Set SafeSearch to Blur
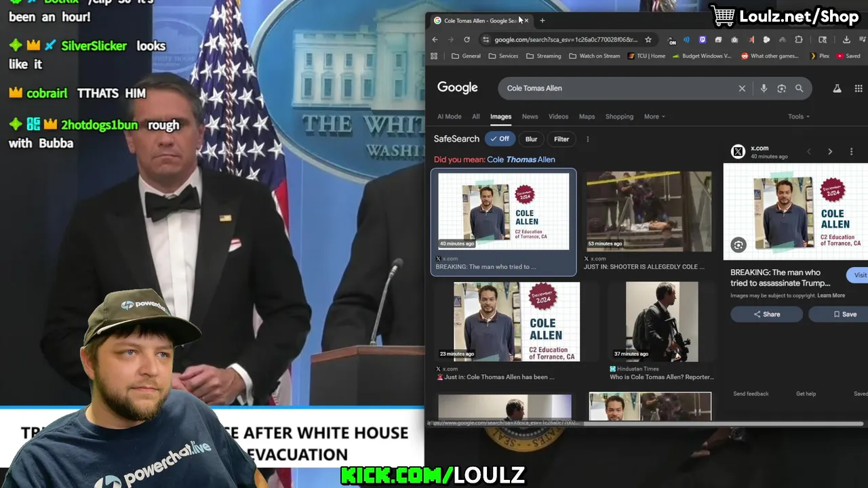Screen dimensions: 868x488 pyautogui.click(x=531, y=139)
